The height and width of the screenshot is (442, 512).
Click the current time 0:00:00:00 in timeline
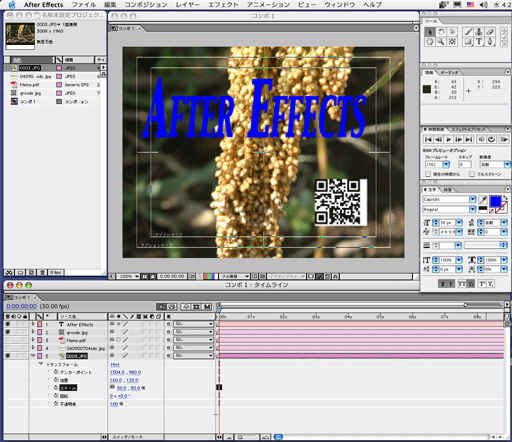22,306
